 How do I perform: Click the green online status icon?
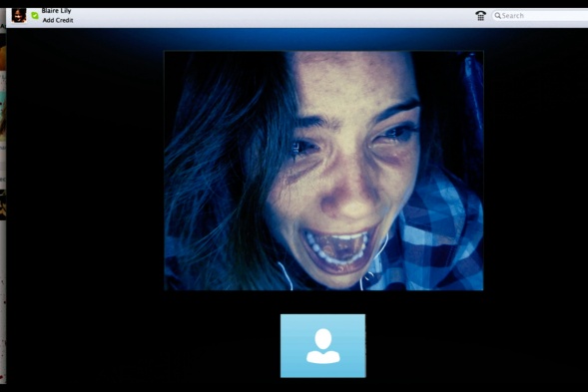pos(35,15)
